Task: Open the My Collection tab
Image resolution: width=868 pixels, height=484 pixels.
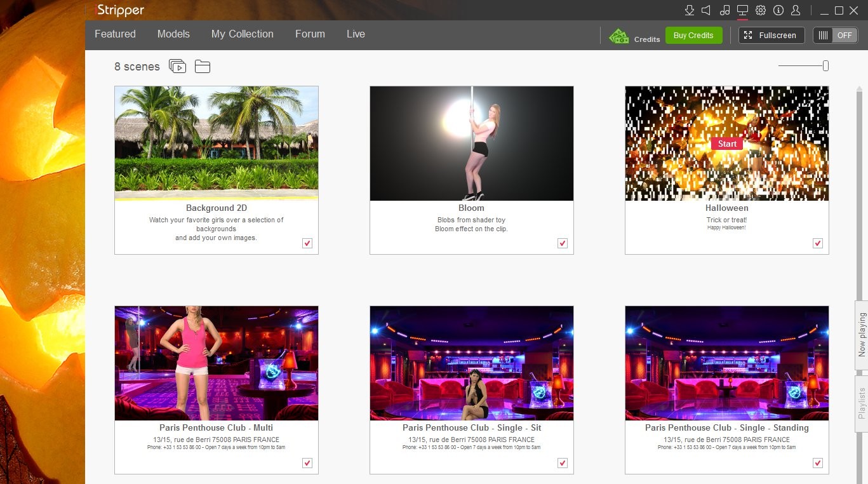Action: (242, 34)
